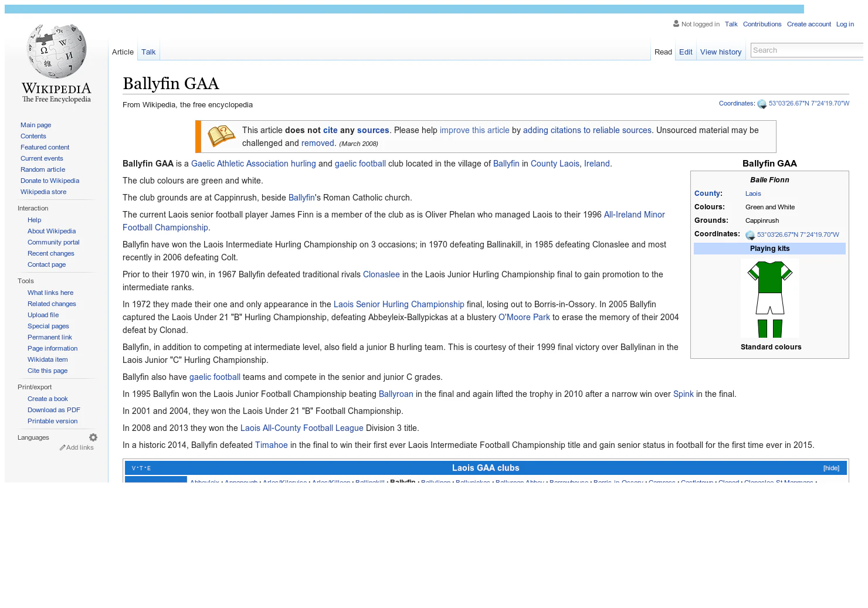Open Clonaslee link in article
Screen dimensions: 868x608
381,274
